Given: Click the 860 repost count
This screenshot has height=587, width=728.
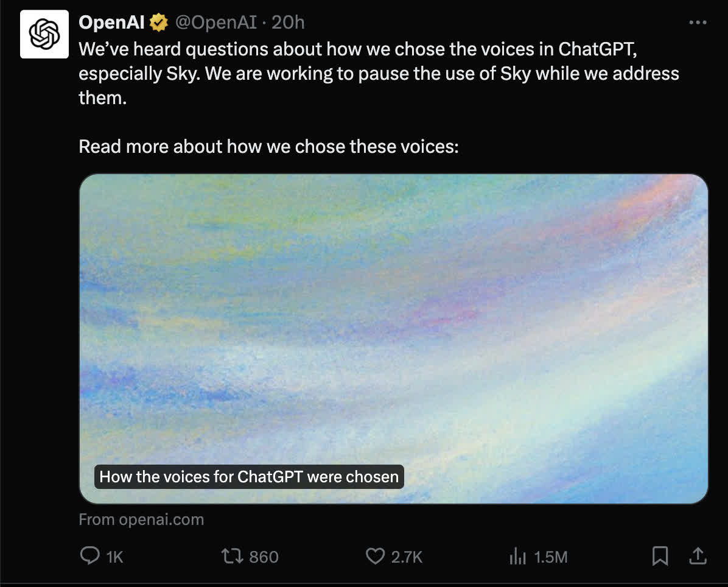Looking at the screenshot, I should (264, 557).
